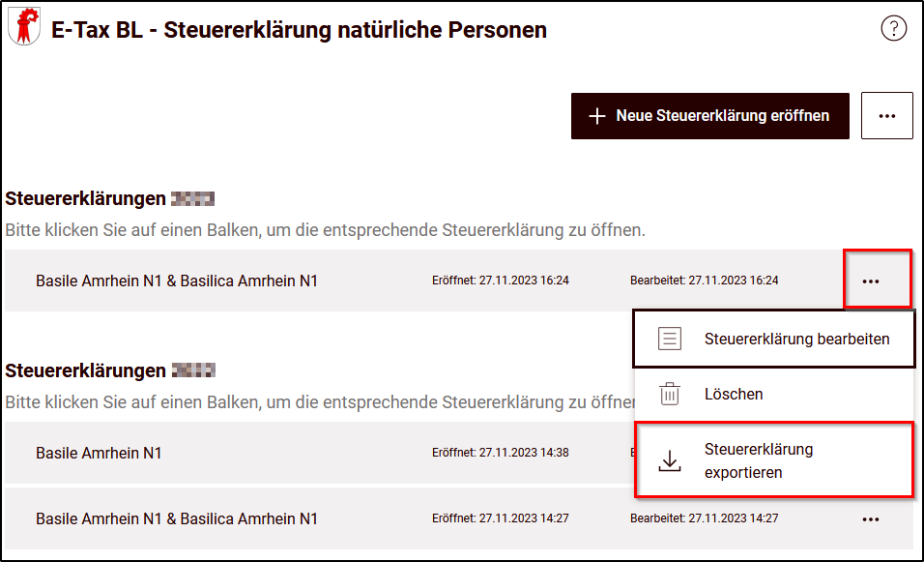
Task: Click the download arrow icon for export
Action: coord(670,460)
